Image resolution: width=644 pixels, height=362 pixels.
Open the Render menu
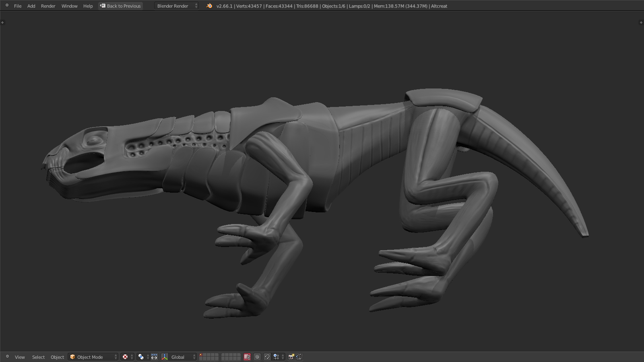point(48,6)
